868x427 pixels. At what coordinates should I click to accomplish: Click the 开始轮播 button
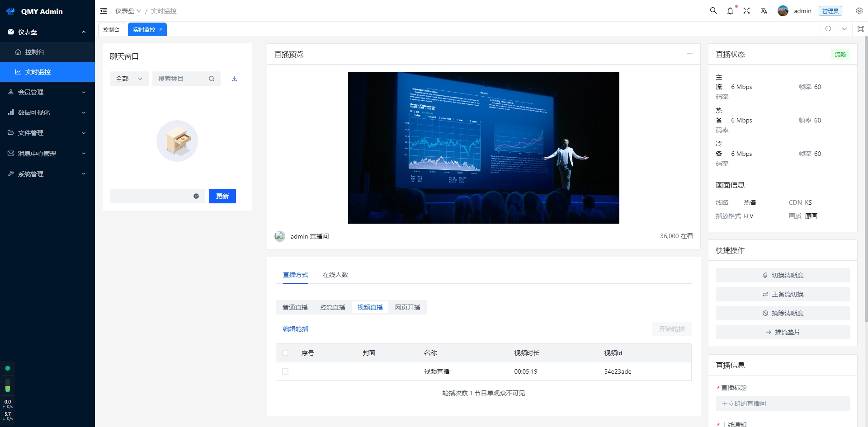pyautogui.click(x=672, y=329)
